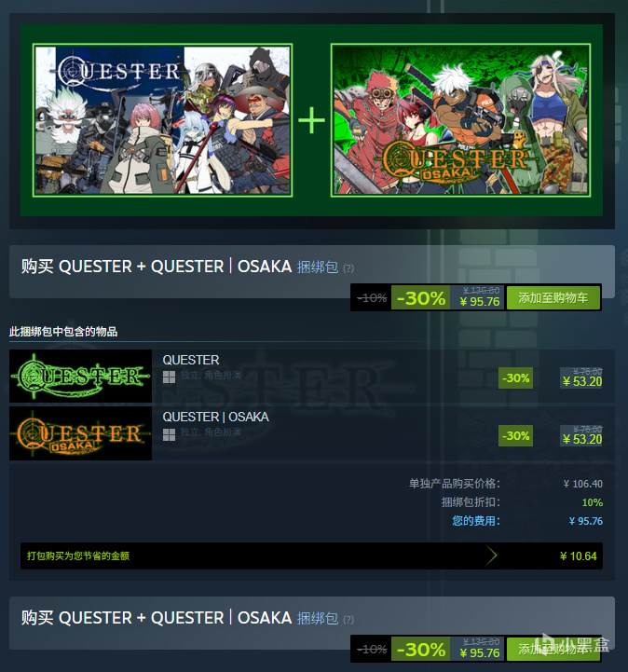Open the (?) bundle help icon in top purchase box
Image resolution: width=628 pixels, height=672 pixels.
click(348, 268)
